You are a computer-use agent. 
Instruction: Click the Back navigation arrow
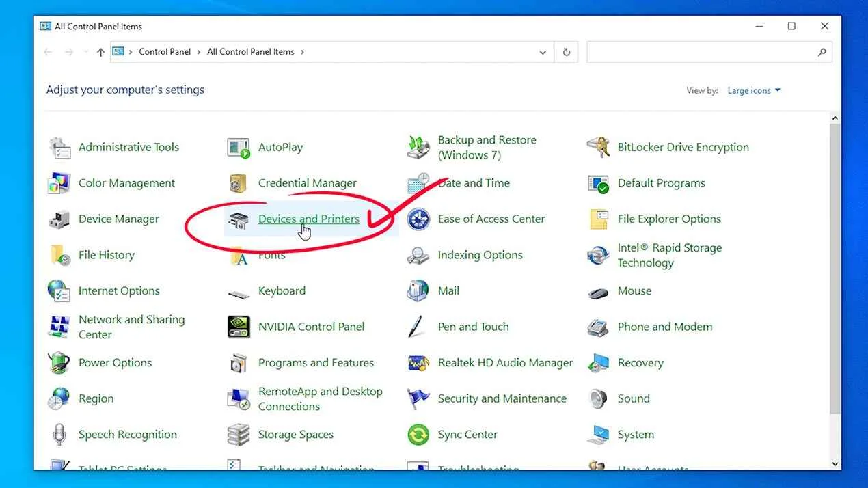[x=48, y=52]
